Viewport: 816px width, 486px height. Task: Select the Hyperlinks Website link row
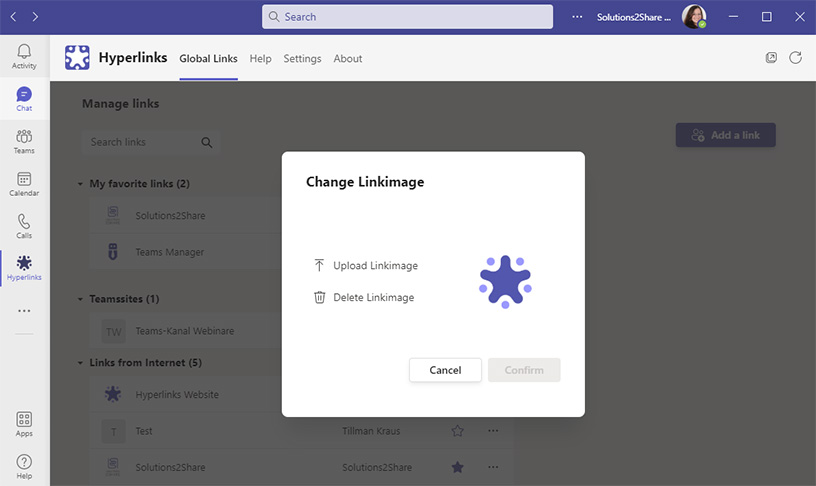pyautogui.click(x=185, y=394)
